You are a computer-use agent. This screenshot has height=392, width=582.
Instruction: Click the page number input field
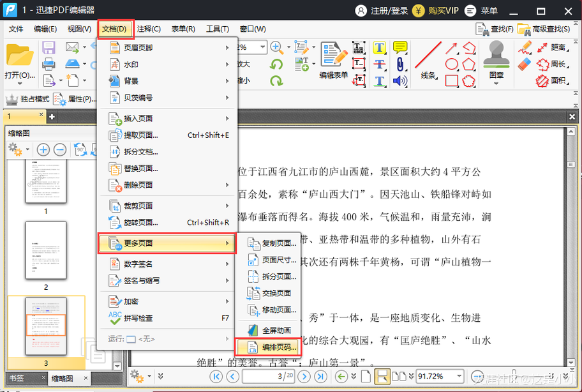point(268,377)
